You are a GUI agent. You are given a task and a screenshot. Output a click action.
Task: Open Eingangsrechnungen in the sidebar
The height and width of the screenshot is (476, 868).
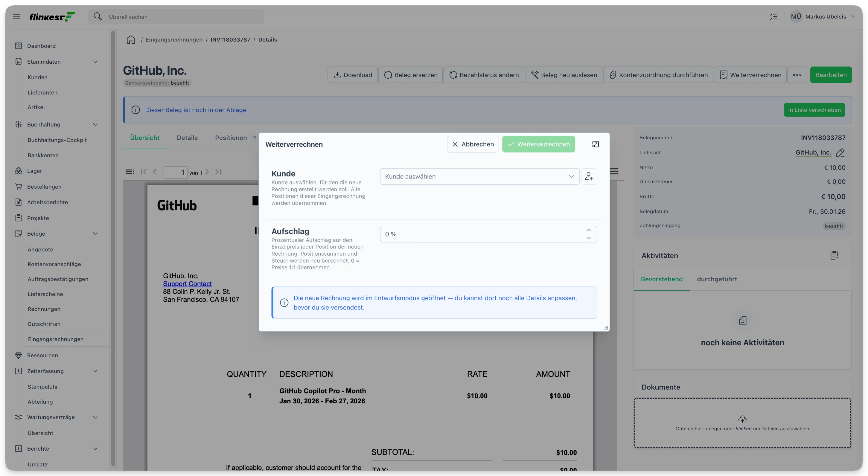click(x=56, y=339)
